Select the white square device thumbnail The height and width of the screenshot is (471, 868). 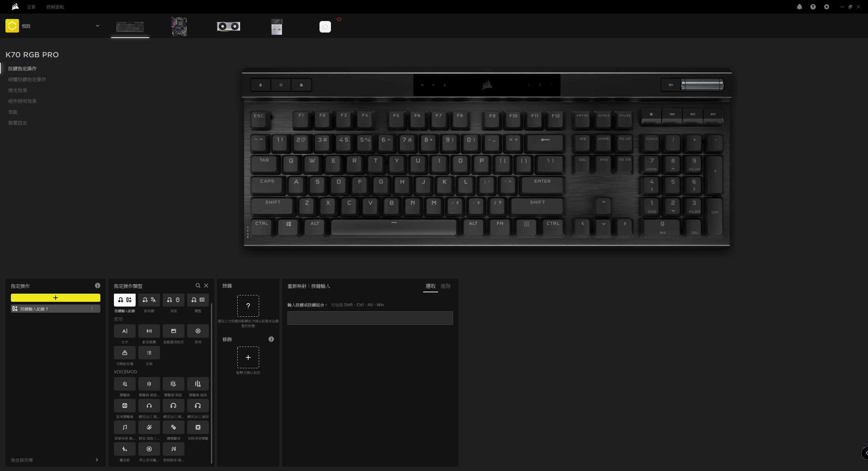click(x=325, y=26)
